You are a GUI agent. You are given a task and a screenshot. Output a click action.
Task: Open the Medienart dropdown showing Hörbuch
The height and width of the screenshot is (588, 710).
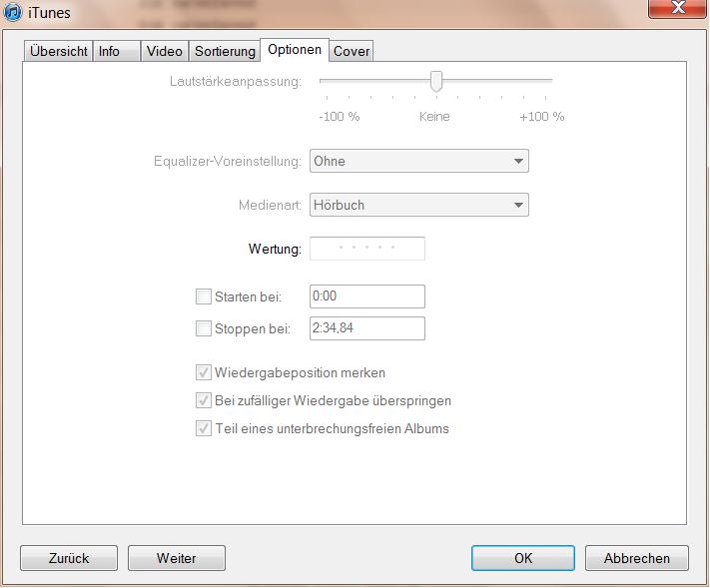tap(418, 205)
